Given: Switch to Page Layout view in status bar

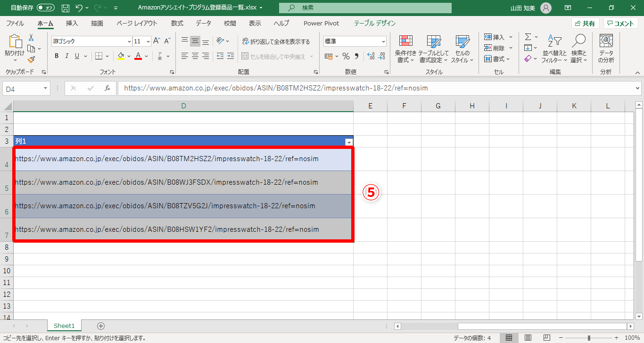Looking at the screenshot, I should point(528,338).
